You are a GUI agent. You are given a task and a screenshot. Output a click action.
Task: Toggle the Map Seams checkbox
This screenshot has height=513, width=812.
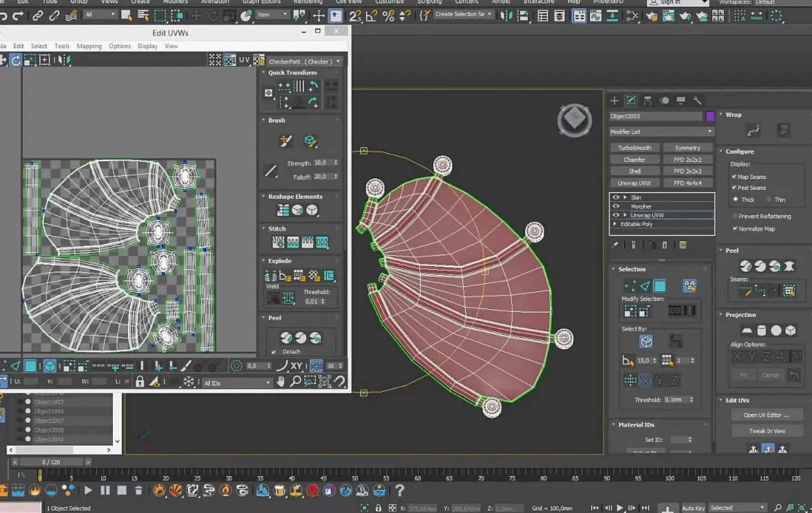[734, 177]
